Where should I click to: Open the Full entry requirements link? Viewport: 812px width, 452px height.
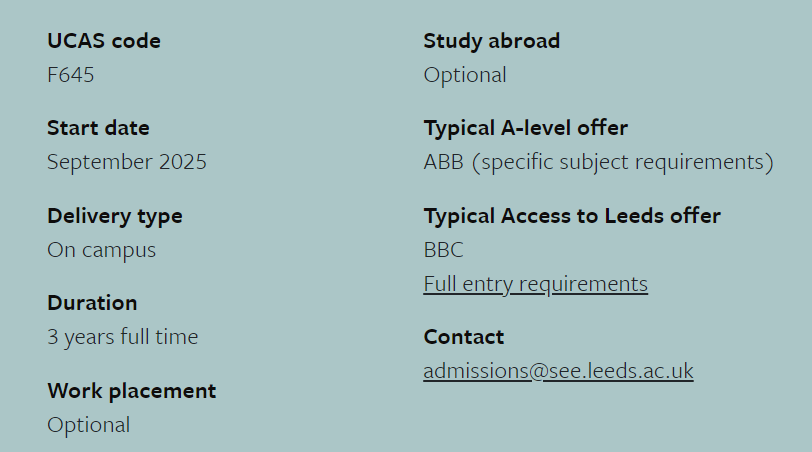pyautogui.click(x=535, y=284)
